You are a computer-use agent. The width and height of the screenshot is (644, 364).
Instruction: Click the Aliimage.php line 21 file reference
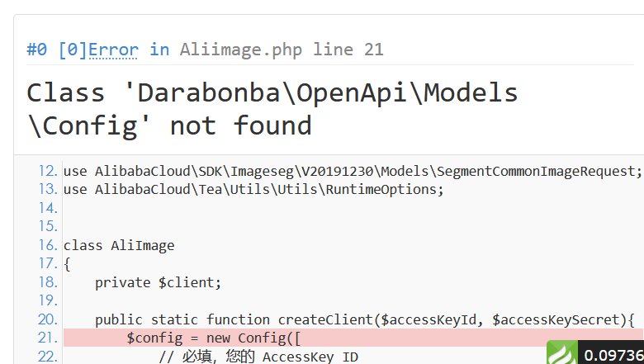click(x=282, y=50)
